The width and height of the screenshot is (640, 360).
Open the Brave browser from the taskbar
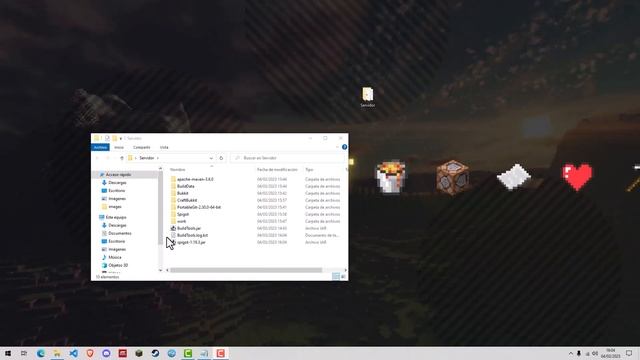click(90, 353)
